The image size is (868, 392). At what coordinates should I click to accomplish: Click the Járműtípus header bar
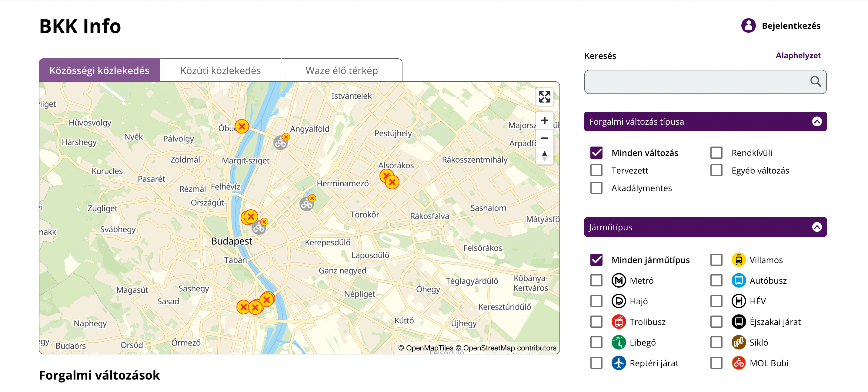[705, 227]
